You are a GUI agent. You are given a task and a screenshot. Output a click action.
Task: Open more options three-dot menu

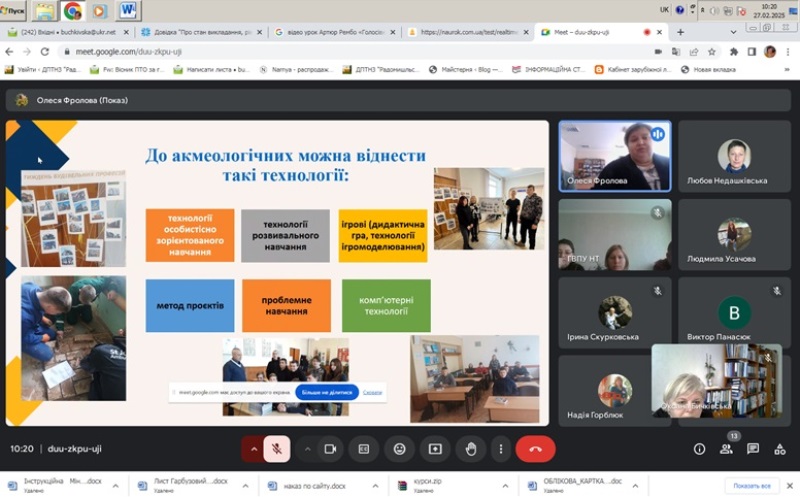point(500,449)
